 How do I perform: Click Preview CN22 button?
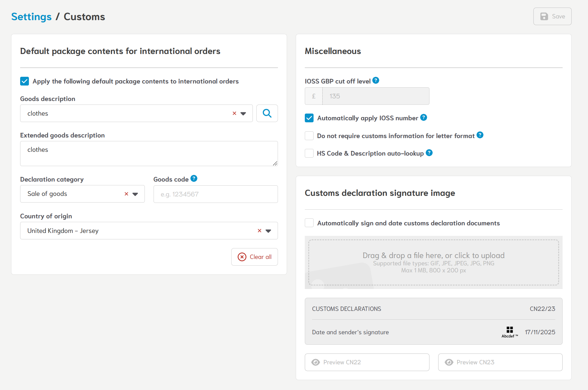[367, 362]
